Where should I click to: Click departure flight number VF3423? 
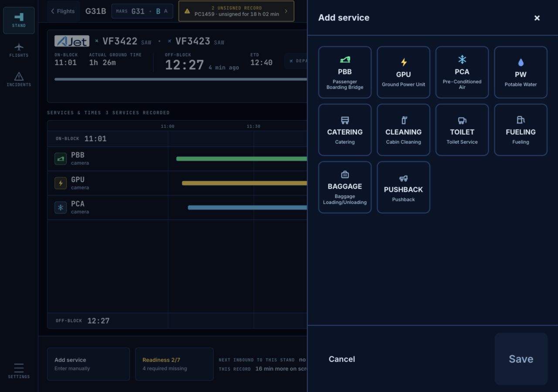point(193,41)
